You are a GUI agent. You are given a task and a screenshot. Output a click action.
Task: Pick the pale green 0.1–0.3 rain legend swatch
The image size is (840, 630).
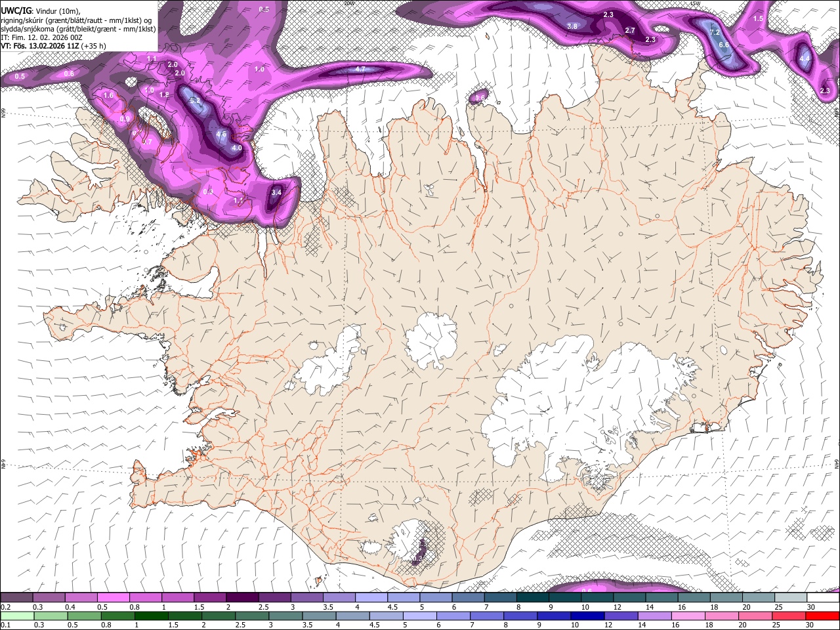[x=17, y=616]
